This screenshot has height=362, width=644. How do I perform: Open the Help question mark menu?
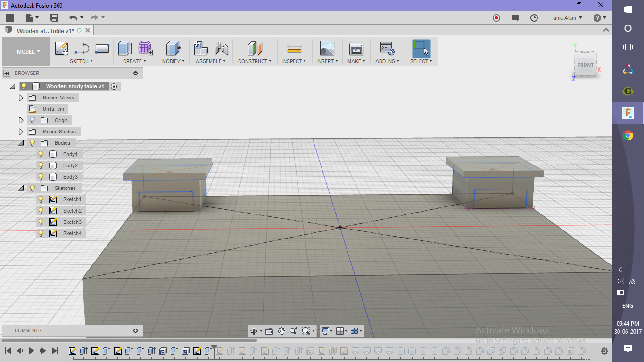[600, 18]
